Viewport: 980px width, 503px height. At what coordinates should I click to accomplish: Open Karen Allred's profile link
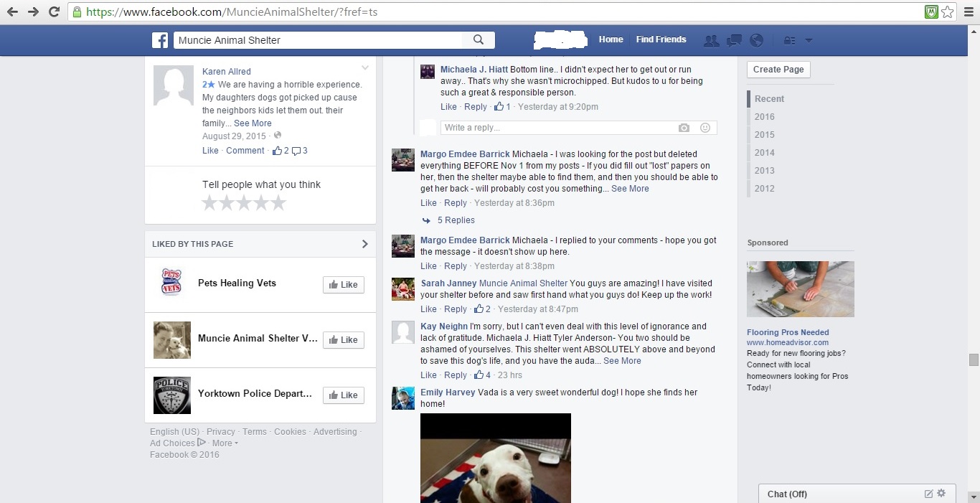[227, 72]
